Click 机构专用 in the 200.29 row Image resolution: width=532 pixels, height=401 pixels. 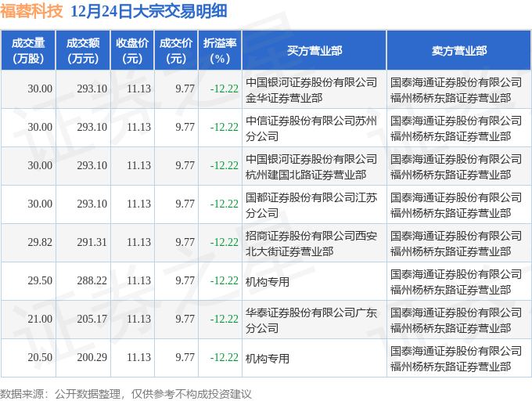(x=268, y=359)
